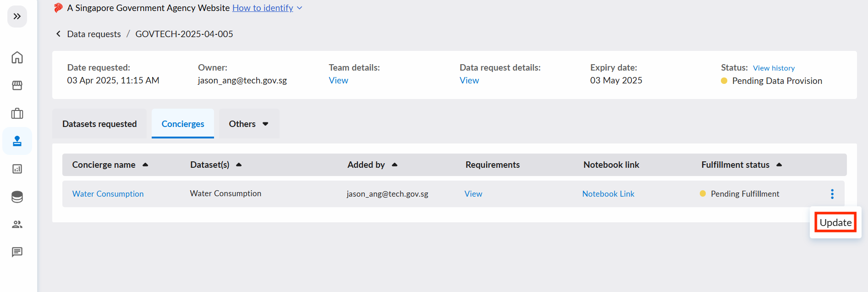868x292 pixels.
Task: Click the Water Consumption dataset cell
Action: click(x=225, y=193)
